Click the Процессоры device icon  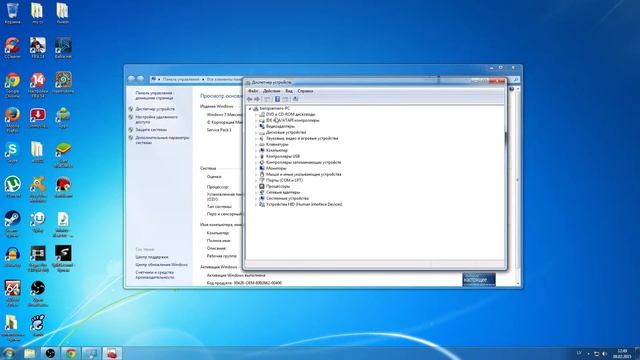(x=262, y=187)
